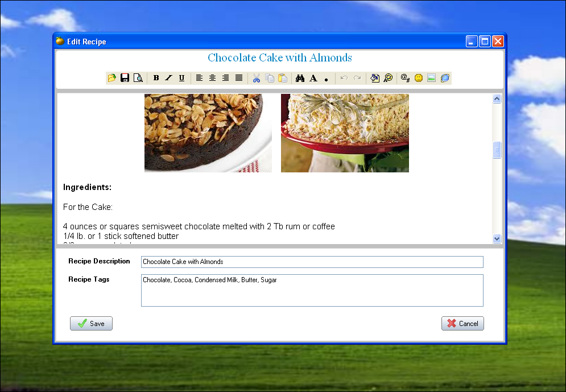566x392 pixels.
Task: Click the almond chocolate cake photo
Action: click(x=208, y=133)
